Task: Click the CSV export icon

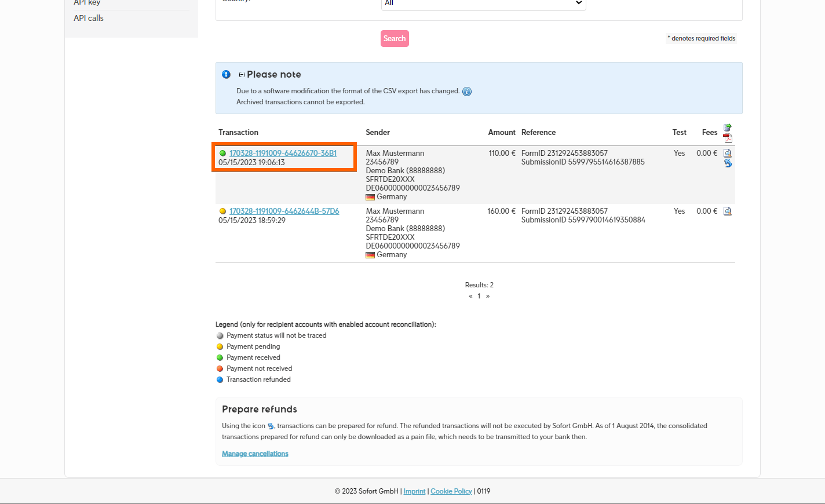Action: [728, 127]
